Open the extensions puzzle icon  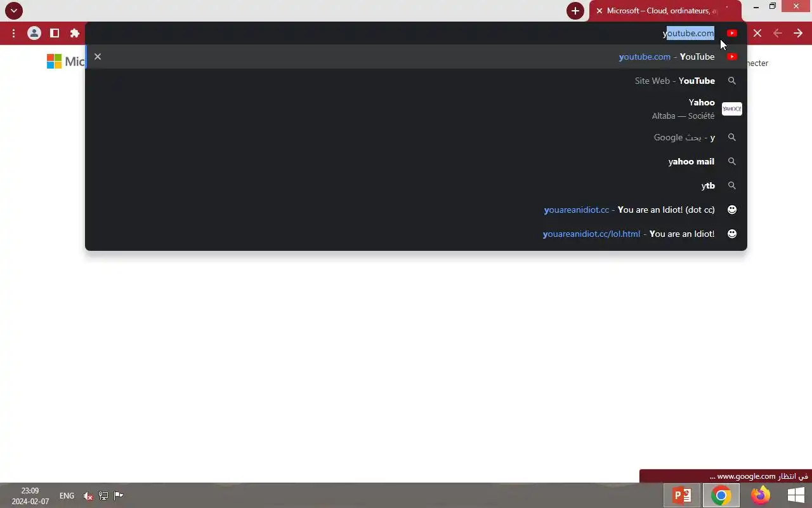75,33
